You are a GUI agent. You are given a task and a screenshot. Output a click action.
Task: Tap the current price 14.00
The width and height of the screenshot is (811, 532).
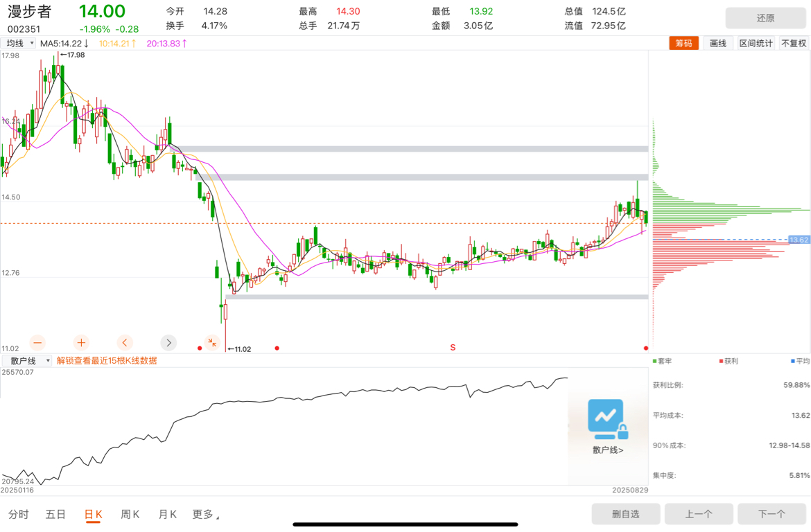click(102, 11)
